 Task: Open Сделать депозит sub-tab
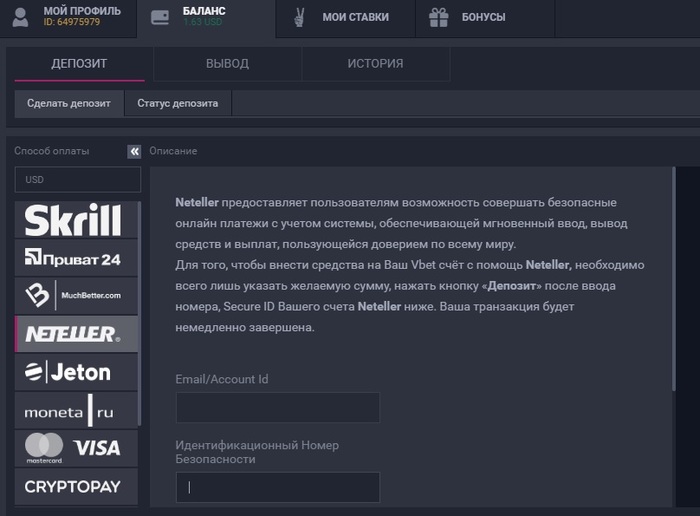tap(69, 104)
